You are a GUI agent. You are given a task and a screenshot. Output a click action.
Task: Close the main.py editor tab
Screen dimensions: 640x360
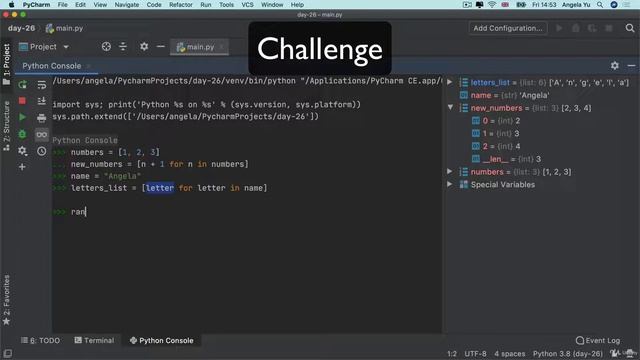point(222,47)
